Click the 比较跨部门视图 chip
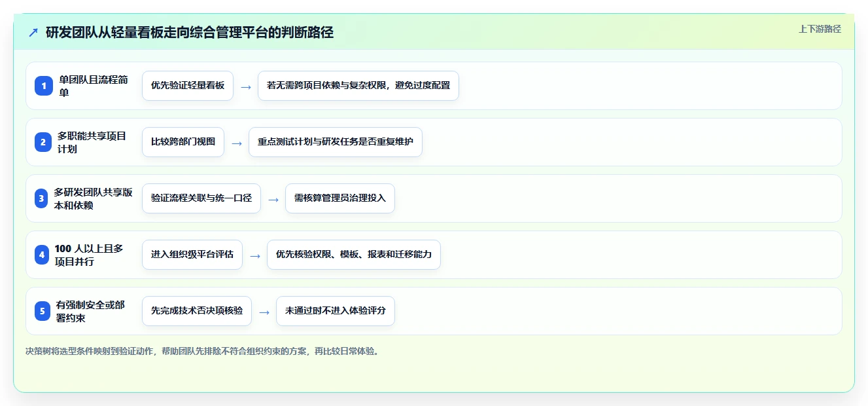868x406 pixels. (183, 142)
